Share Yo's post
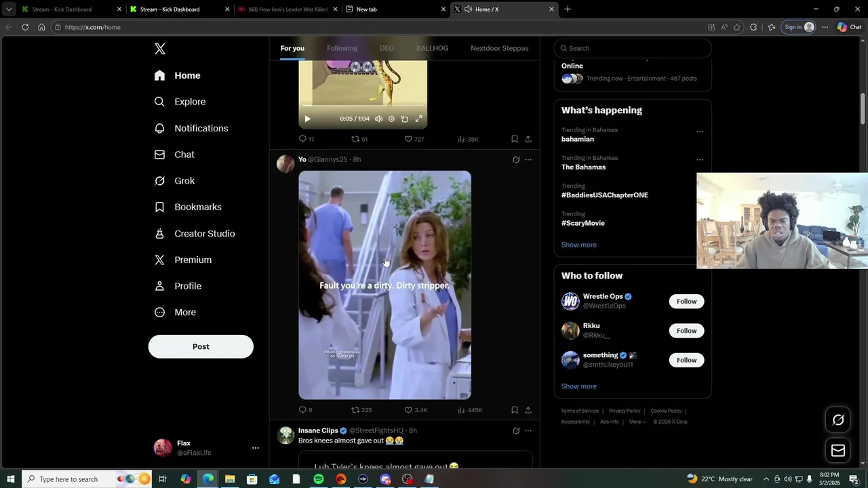Viewport: 868px width, 488px height. click(528, 410)
